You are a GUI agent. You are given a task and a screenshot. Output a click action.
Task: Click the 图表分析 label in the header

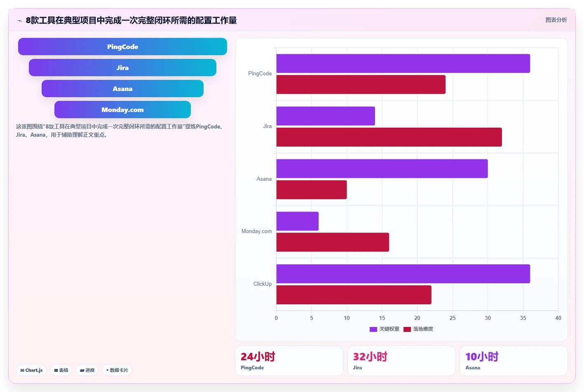pos(556,20)
